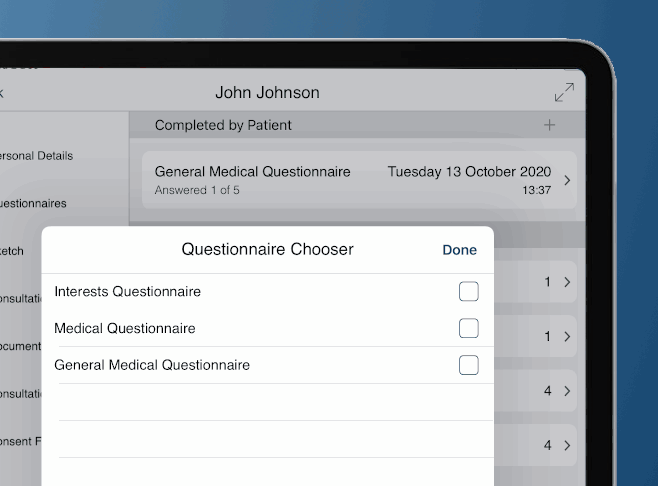Open chevron beside Tuesday 13 October 2020
Screen dimensions: 658x486
click(x=567, y=180)
